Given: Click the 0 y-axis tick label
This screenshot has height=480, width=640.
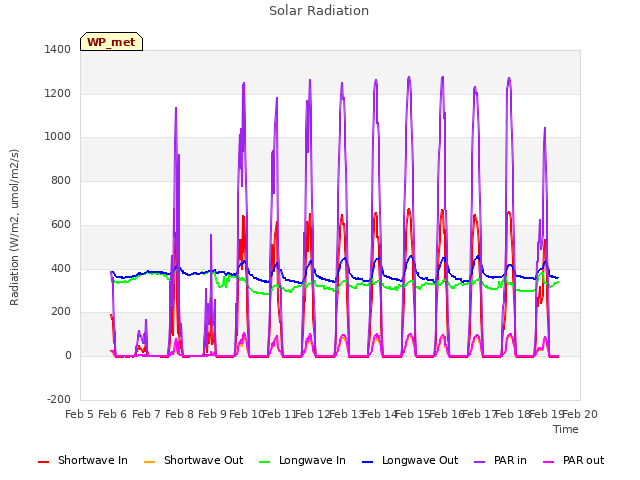Looking at the screenshot, I should (x=68, y=356).
